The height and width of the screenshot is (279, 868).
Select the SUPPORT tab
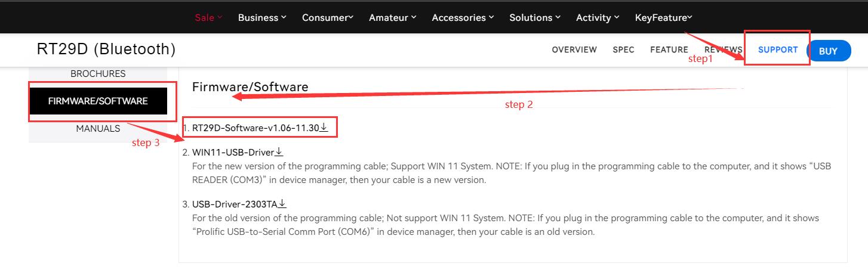click(778, 50)
